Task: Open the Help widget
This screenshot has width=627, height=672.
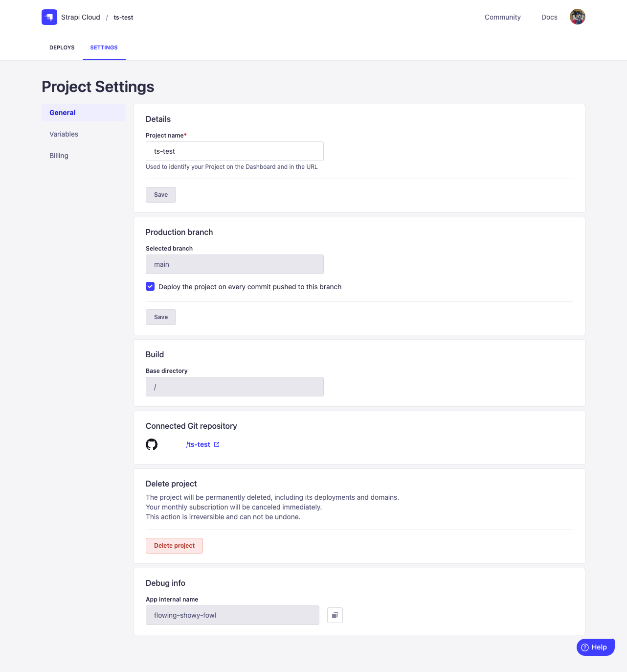Action: point(595,647)
